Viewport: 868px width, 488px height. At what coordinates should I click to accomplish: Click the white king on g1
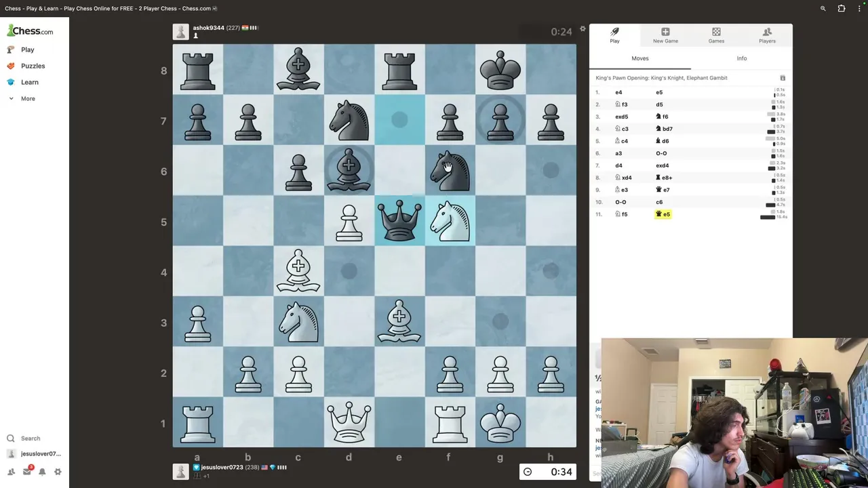click(x=500, y=422)
